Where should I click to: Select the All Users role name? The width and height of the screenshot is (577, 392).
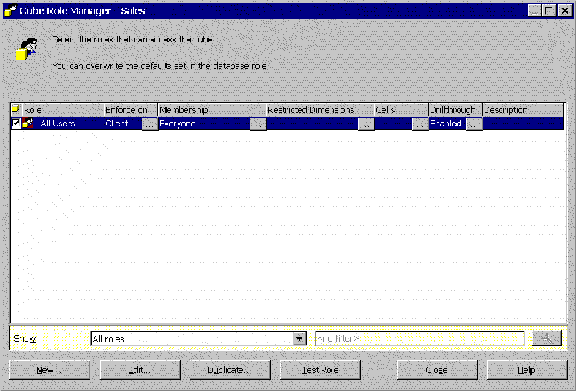click(58, 124)
